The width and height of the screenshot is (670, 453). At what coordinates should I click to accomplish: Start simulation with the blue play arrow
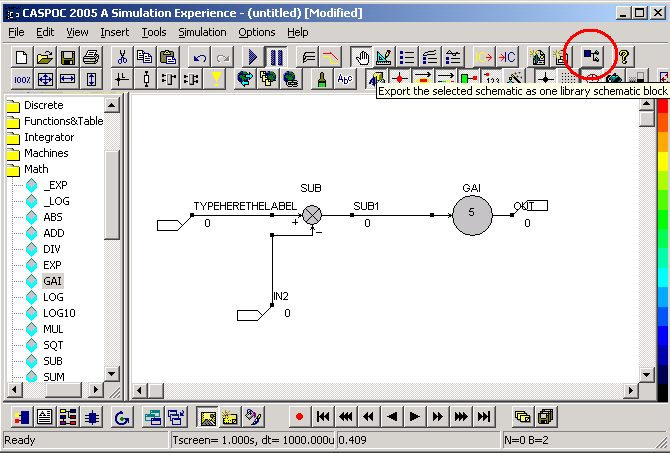[x=253, y=57]
